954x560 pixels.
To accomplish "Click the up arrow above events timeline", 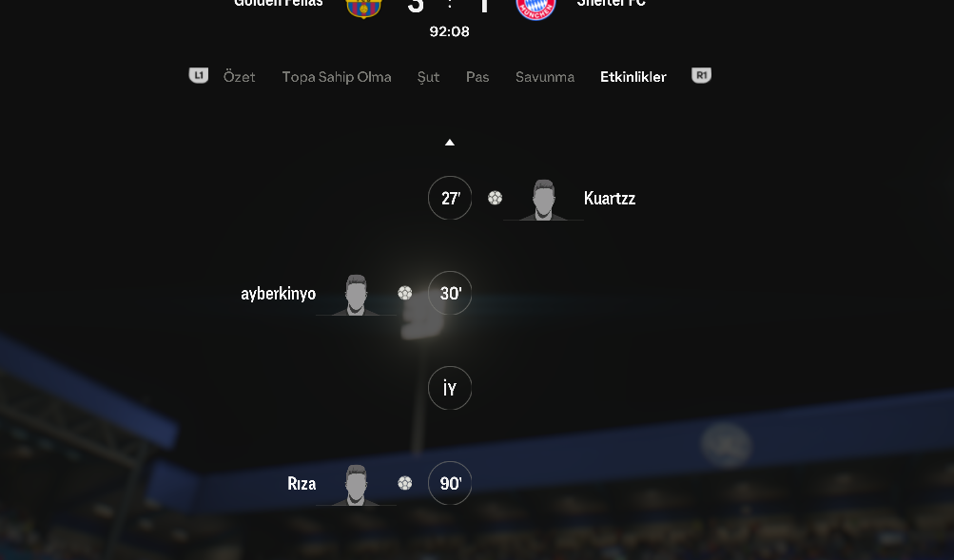I will (450, 143).
